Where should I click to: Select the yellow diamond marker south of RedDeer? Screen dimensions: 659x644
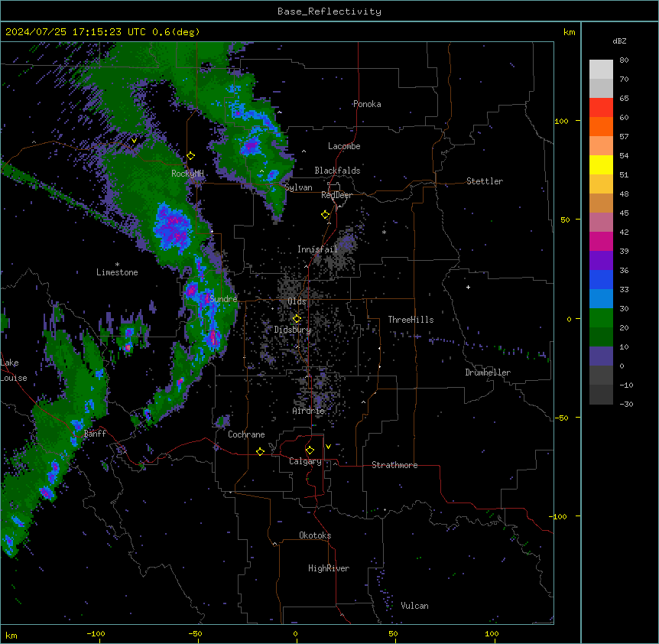(x=326, y=215)
